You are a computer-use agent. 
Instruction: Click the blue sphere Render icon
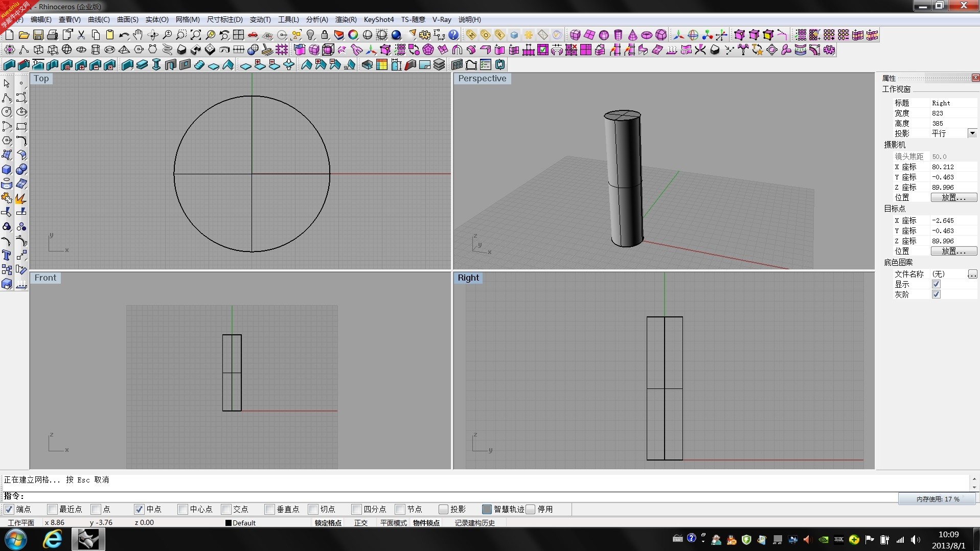(396, 35)
